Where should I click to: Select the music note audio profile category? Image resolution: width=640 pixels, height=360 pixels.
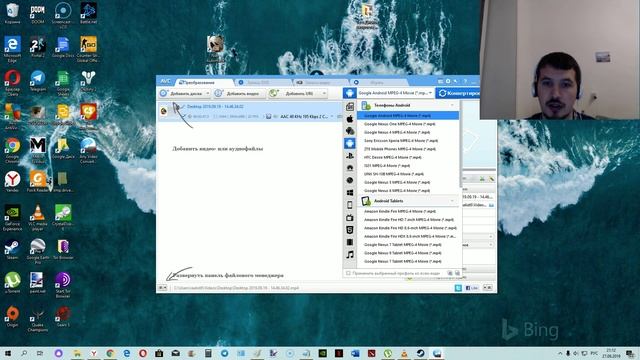(x=350, y=255)
